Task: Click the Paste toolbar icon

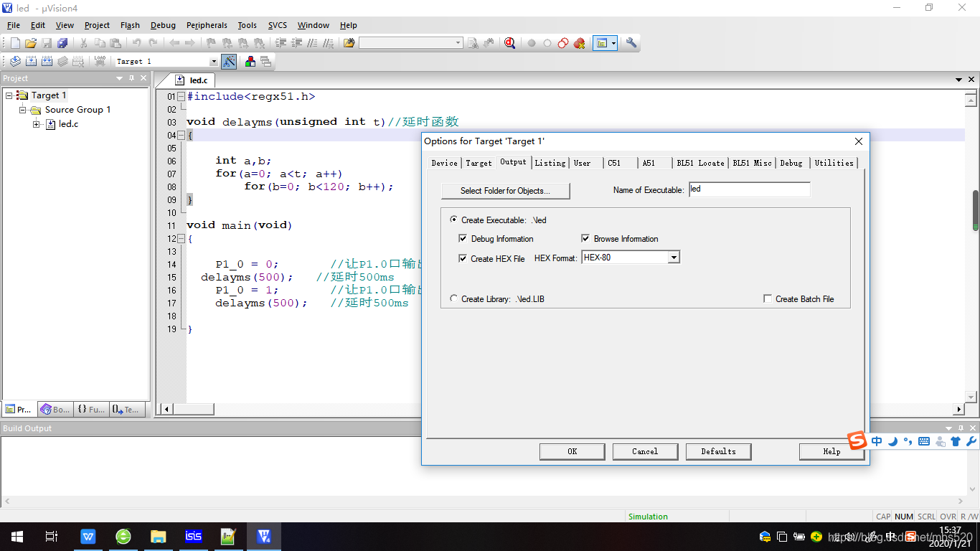Action: coord(116,43)
